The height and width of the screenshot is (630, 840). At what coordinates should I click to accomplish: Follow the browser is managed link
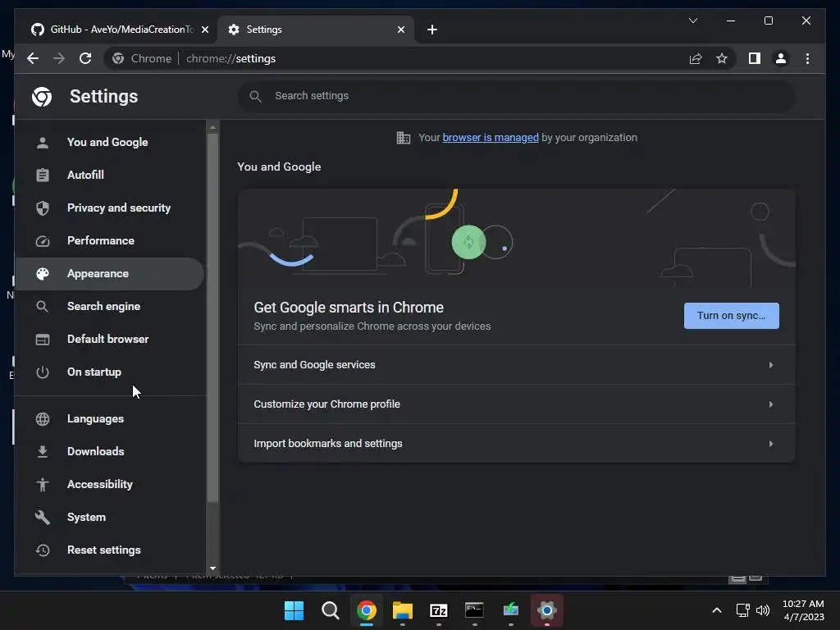[491, 138]
